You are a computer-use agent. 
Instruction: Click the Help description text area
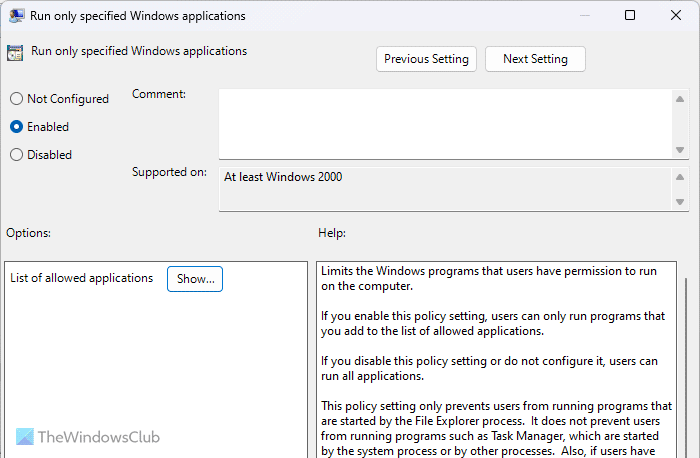495,360
